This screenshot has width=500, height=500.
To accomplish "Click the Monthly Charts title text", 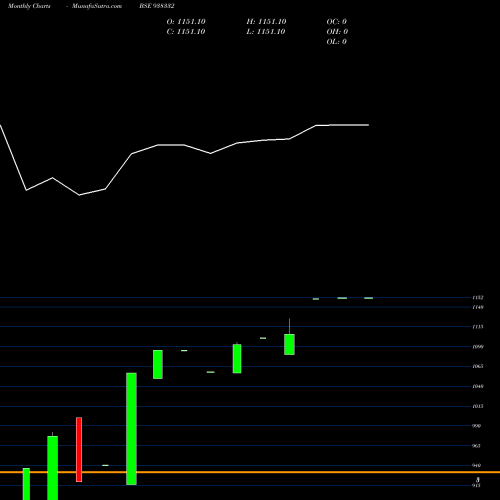I will (x=29, y=6).
